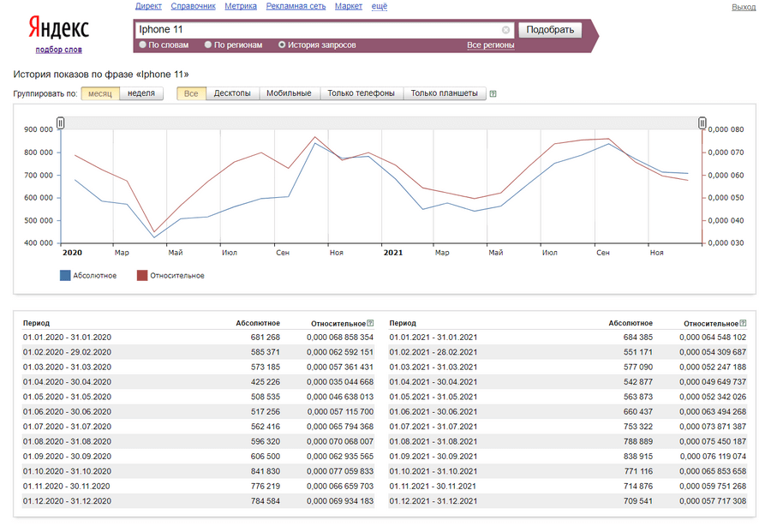
Task: Group data by неделя
Action: coord(141,93)
